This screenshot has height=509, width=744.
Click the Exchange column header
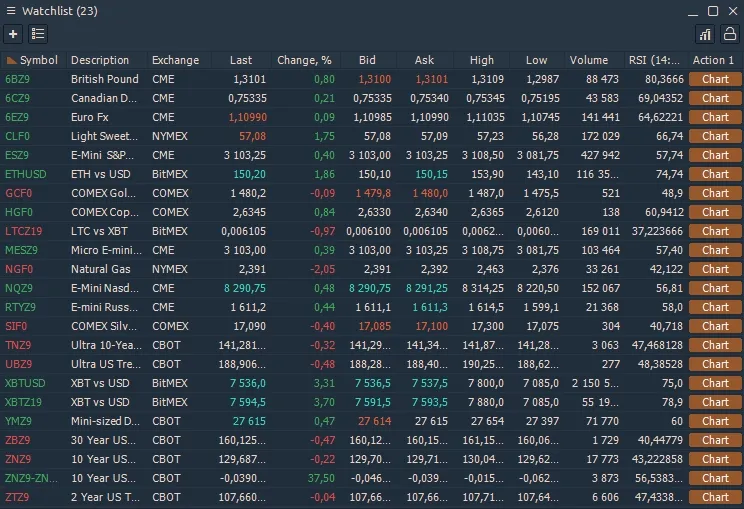[175, 60]
